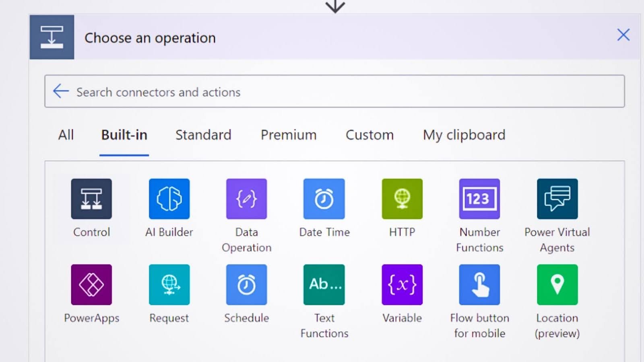Choose the Data Operation connector

click(246, 199)
